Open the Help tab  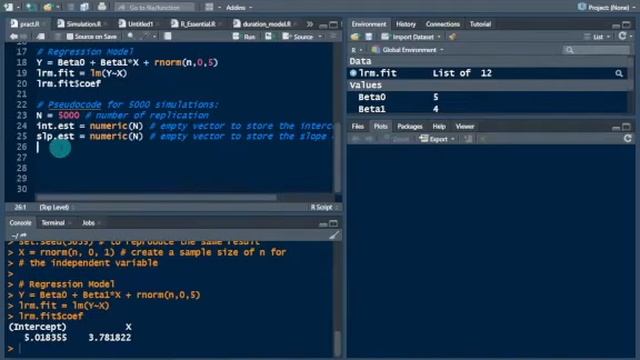point(439,127)
